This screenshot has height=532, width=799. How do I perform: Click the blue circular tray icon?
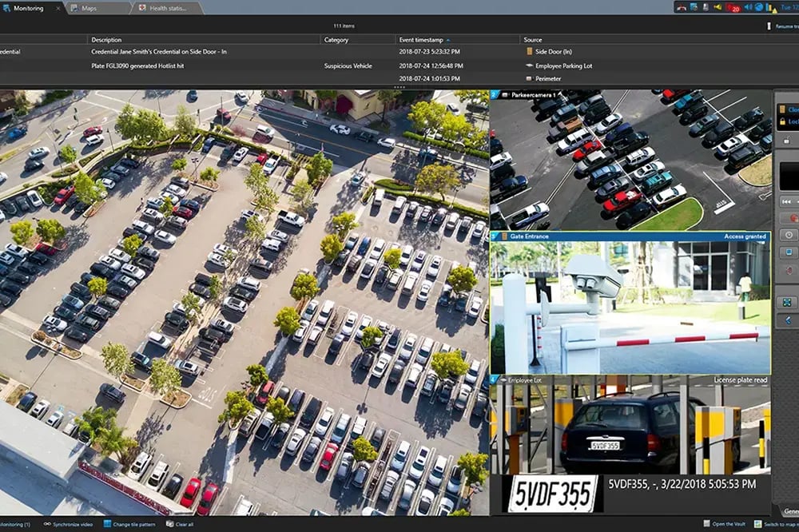759,7
